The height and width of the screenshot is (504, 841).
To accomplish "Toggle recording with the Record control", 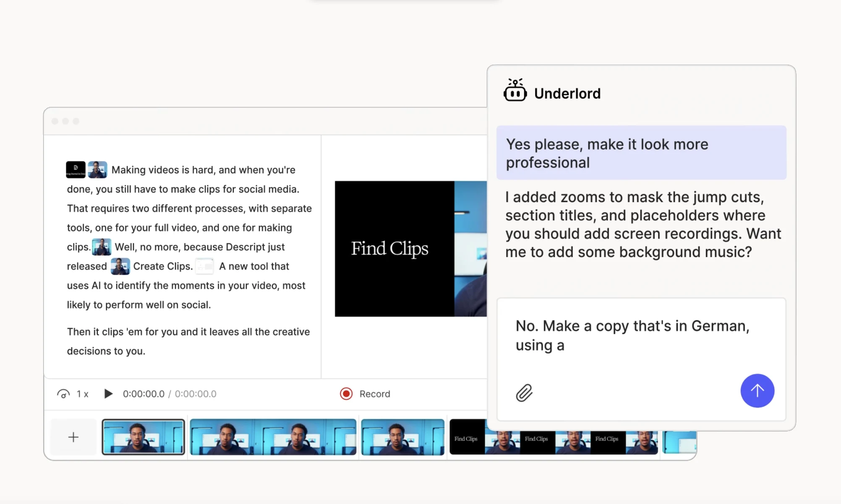I will [345, 394].
